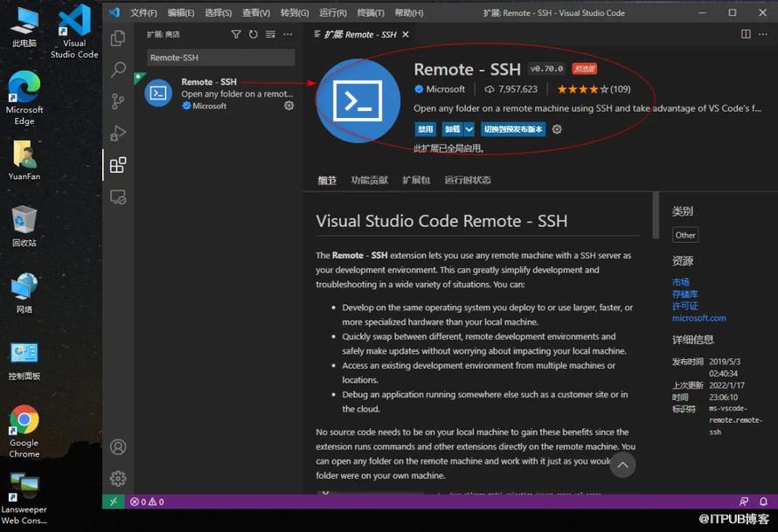Open the Search view in activity bar
This screenshot has width=778, height=532.
118,70
